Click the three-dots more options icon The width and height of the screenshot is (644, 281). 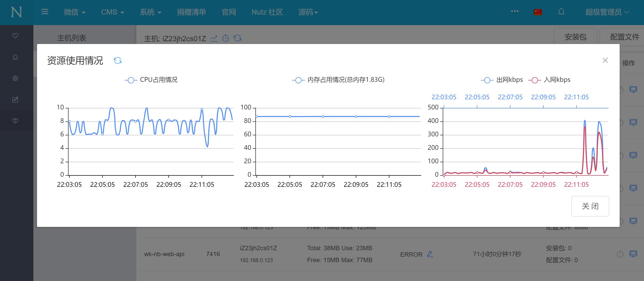(x=515, y=11)
